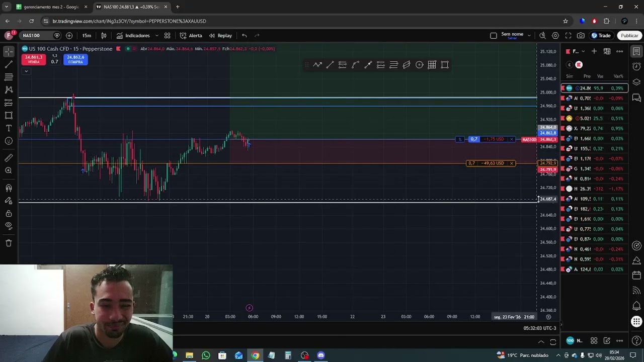This screenshot has width=644, height=362.
Task: Open chart settings hexagon icon
Action: [555, 36]
